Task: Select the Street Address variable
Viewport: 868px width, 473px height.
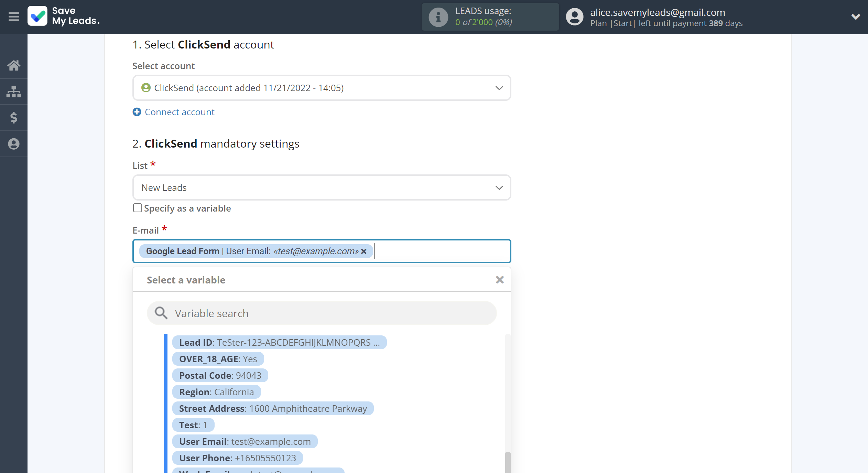Action: click(x=273, y=408)
